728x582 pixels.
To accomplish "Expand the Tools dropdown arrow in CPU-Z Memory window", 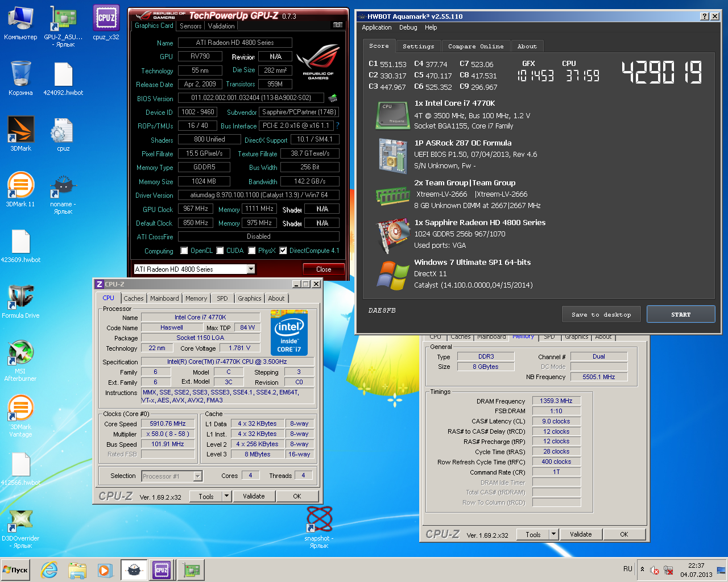I will [x=553, y=534].
